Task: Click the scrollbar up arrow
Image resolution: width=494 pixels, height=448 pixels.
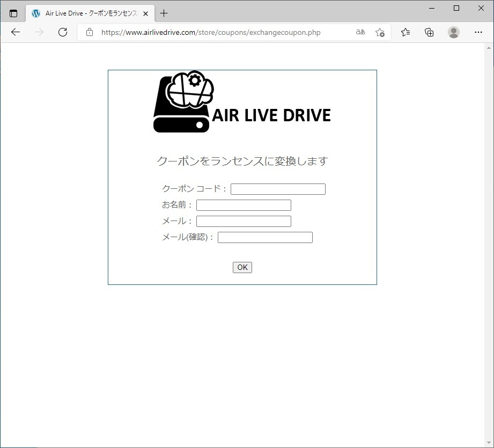Action: point(489,48)
